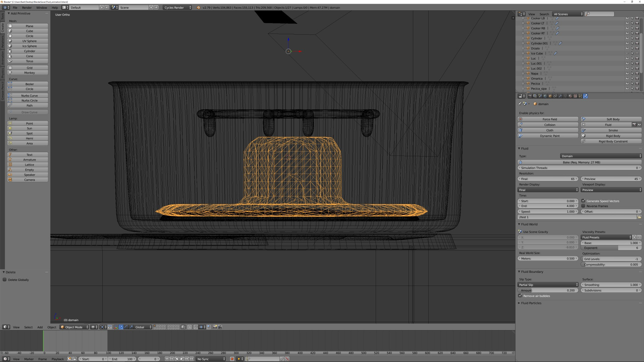
Task: Toggle visibility eye for Omarica object
Action: pyautogui.click(x=627, y=78)
